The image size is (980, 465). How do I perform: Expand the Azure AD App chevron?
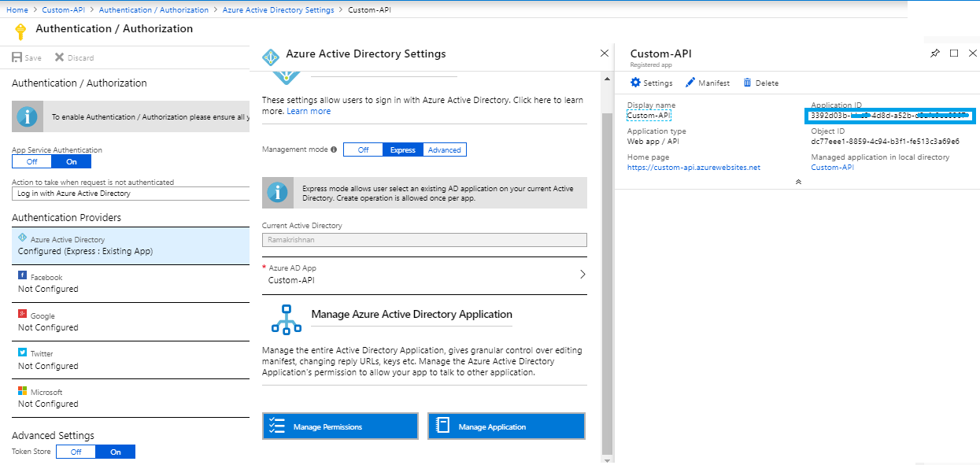pyautogui.click(x=582, y=275)
